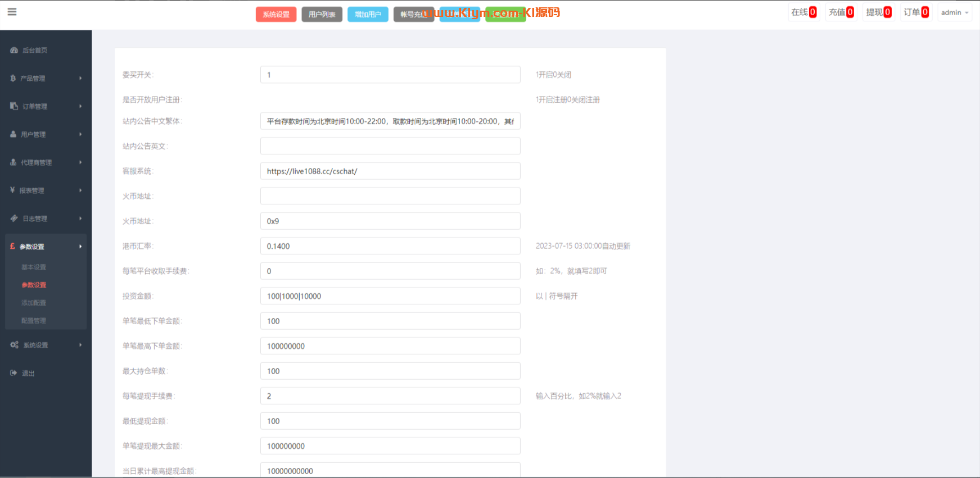The image size is (980, 478).
Task: Open the 添加配置 submenu item
Action: click(34, 303)
